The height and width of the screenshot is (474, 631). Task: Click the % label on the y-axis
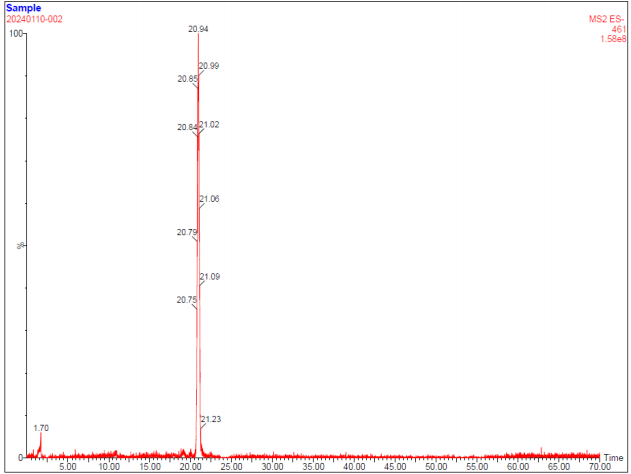19,245
